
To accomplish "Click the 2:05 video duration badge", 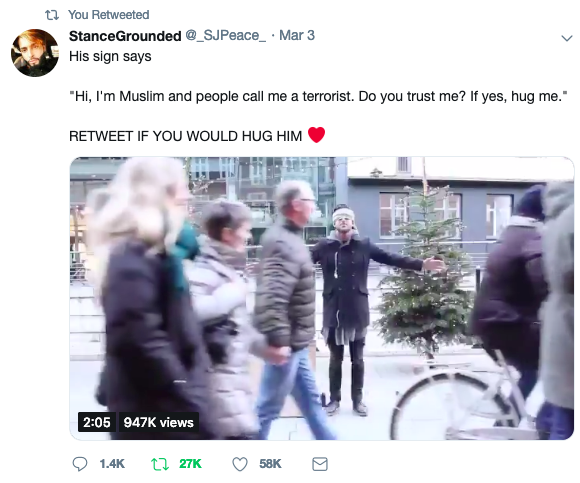I will [x=97, y=422].
